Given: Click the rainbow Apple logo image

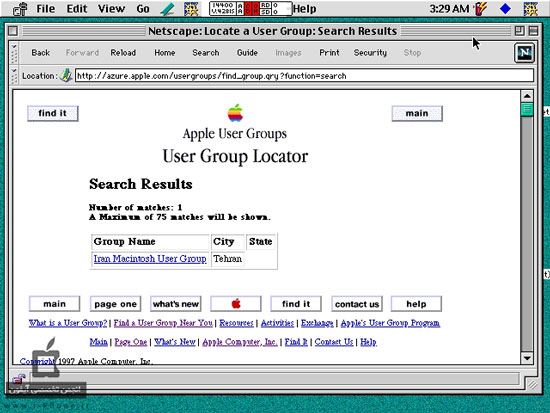Looking at the screenshot, I should click(x=235, y=113).
